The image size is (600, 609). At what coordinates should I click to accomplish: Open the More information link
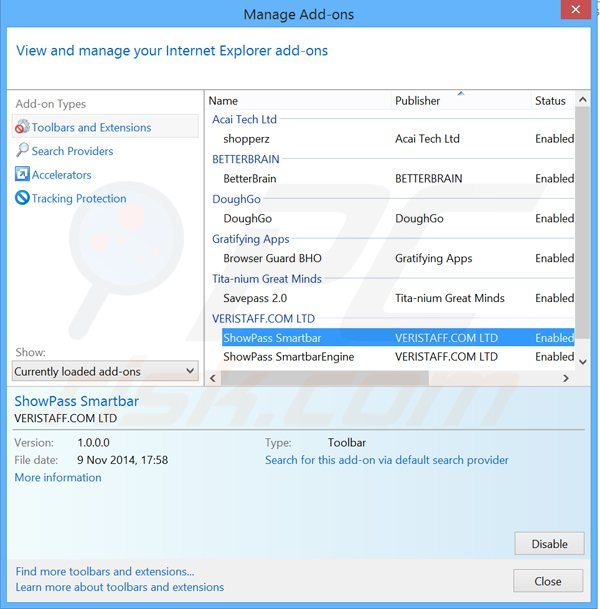58,478
